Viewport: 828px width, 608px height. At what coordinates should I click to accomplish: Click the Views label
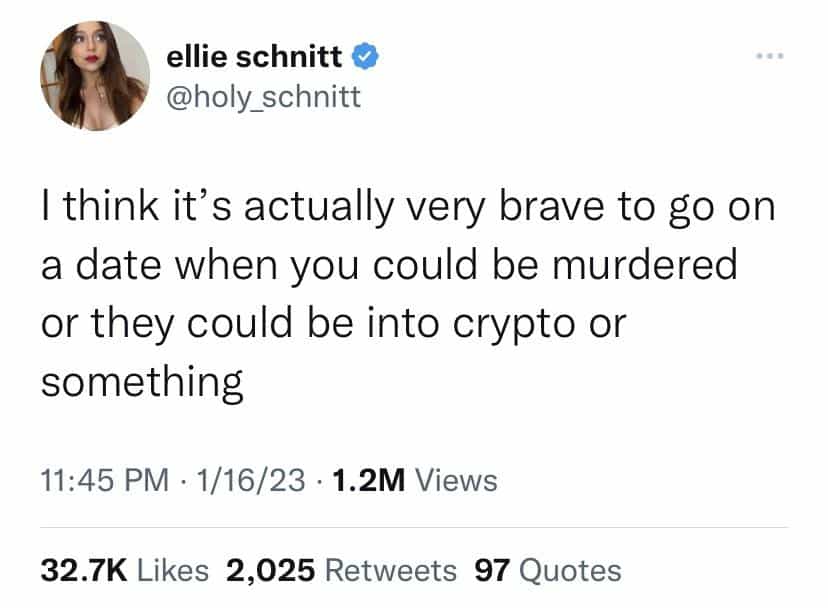[x=455, y=480]
